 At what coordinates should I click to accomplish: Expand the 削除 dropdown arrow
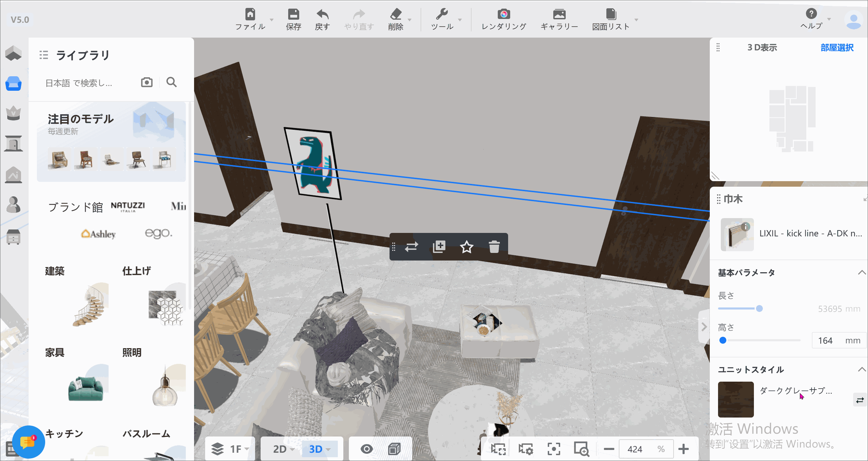tap(410, 20)
